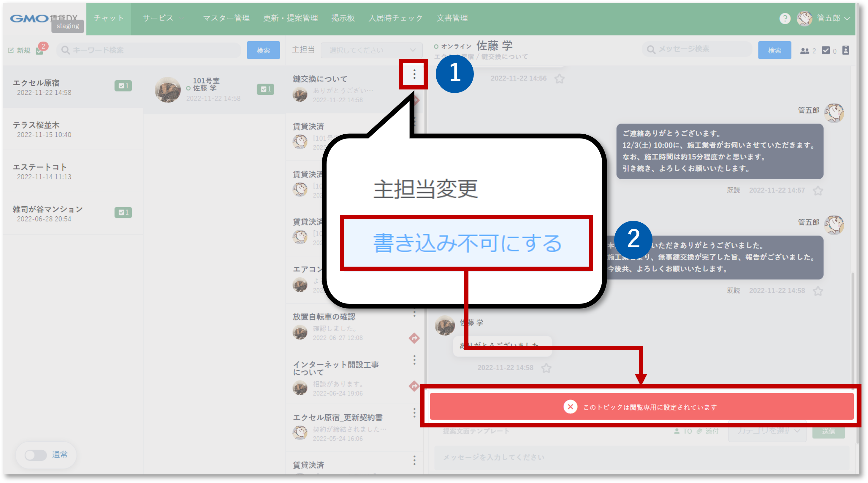Click the contact card icon in chat header
Screen dimensions: 868x483
click(845, 50)
